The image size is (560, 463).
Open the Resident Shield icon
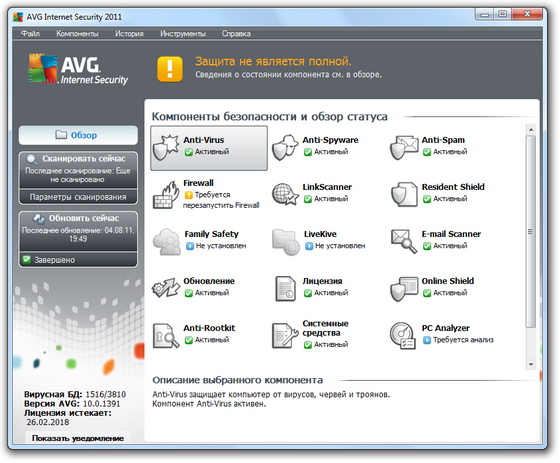[x=404, y=194]
